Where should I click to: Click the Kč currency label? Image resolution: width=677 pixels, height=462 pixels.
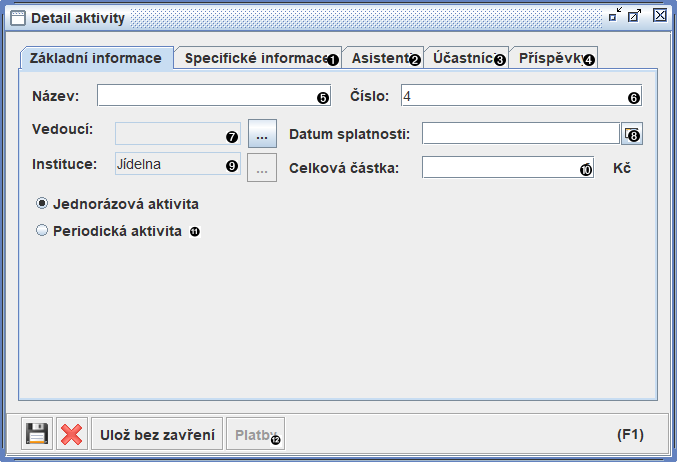622,168
